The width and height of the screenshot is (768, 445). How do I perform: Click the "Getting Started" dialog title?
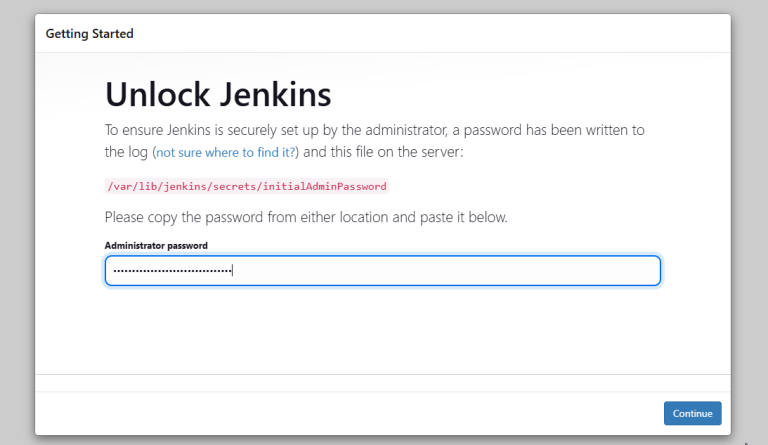(89, 34)
